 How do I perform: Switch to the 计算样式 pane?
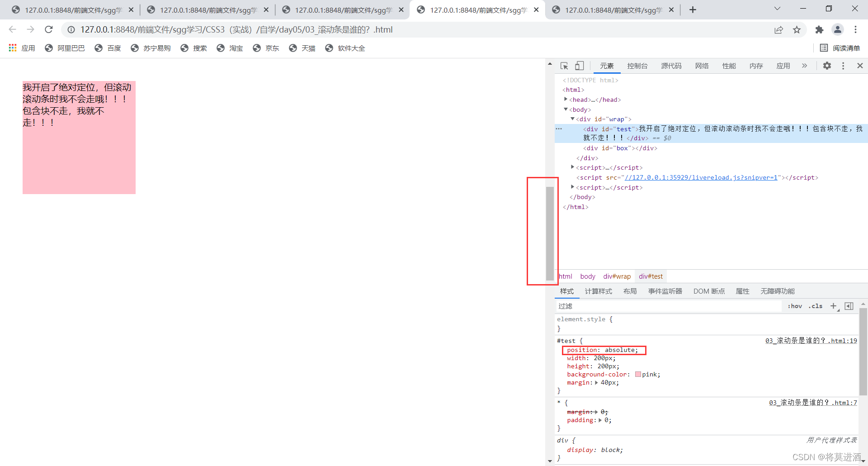coord(599,291)
